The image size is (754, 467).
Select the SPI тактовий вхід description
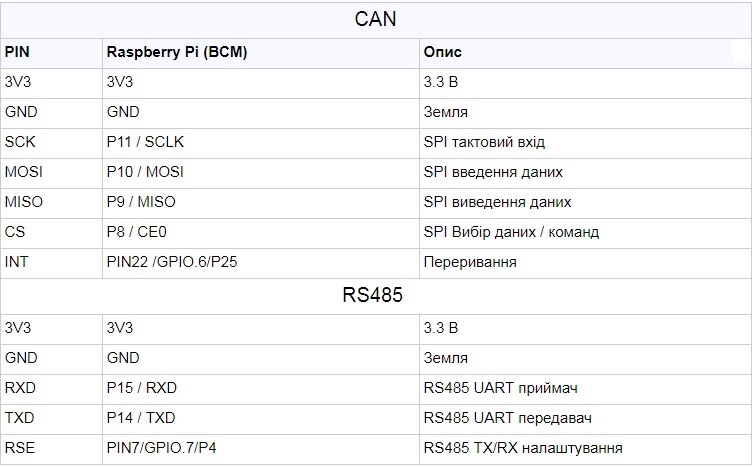click(x=484, y=142)
